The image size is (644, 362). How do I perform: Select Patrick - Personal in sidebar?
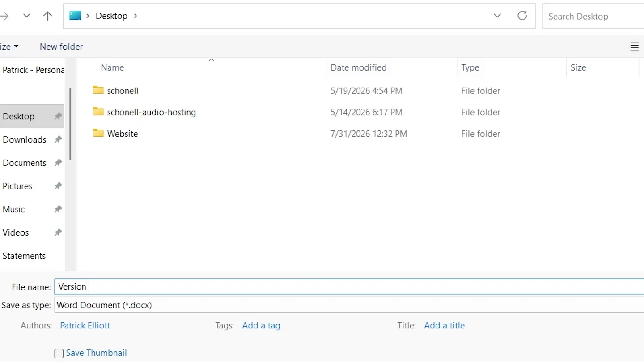pyautogui.click(x=34, y=70)
